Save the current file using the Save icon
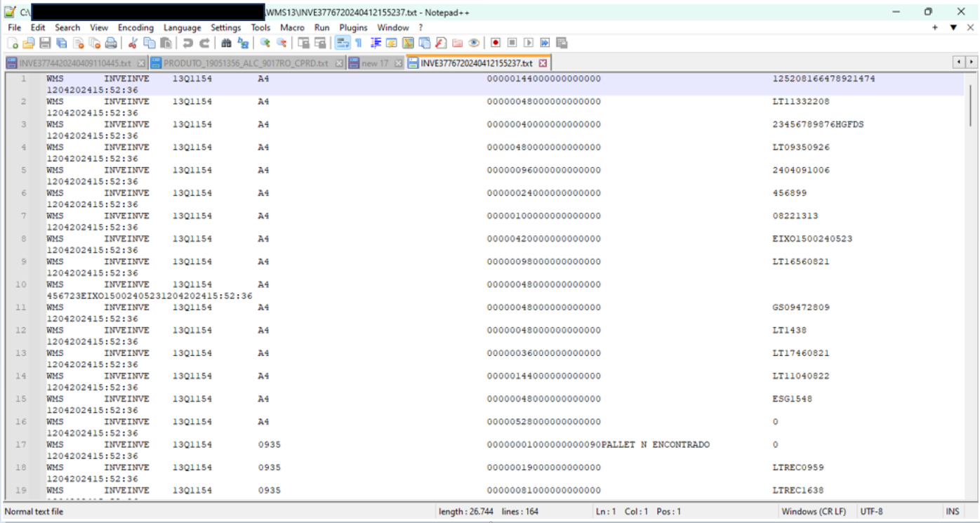The image size is (980, 523). 45,43
